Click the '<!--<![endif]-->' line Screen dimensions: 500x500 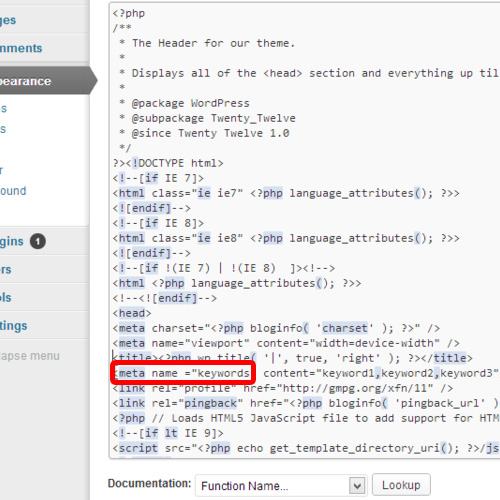165,298
